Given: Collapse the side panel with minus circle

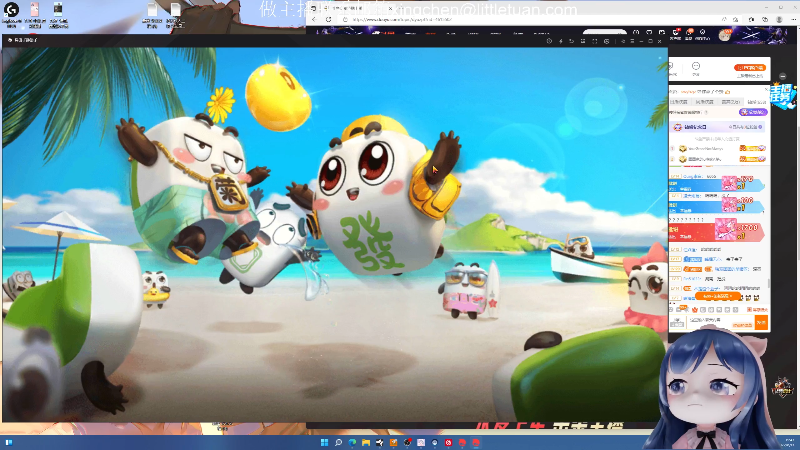Looking at the screenshot, I should 783,76.
